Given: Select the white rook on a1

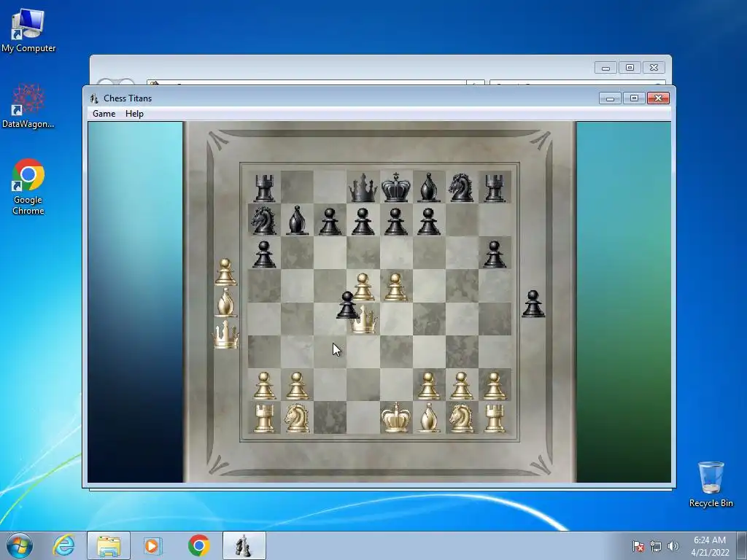Looking at the screenshot, I should (264, 419).
